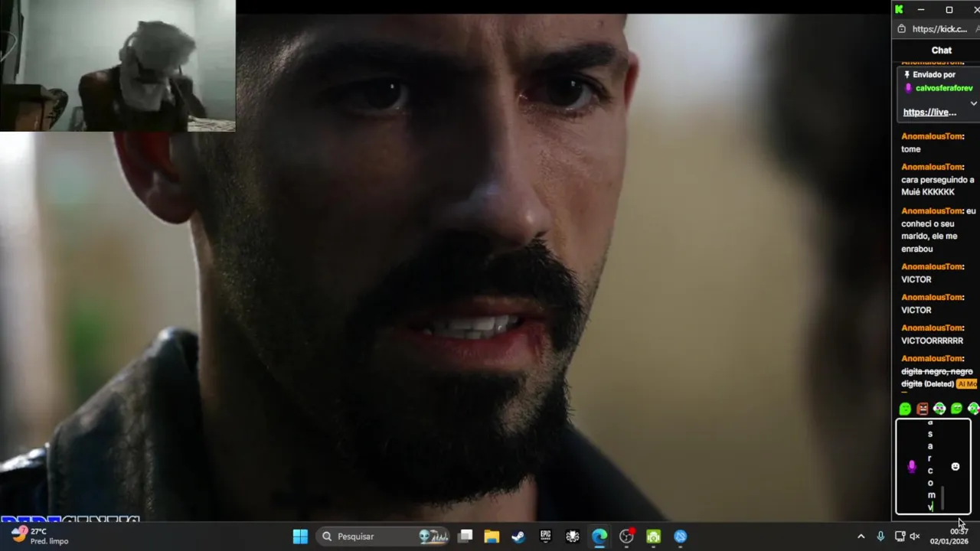
Task: Open Steam from the taskbar
Action: 518,536
